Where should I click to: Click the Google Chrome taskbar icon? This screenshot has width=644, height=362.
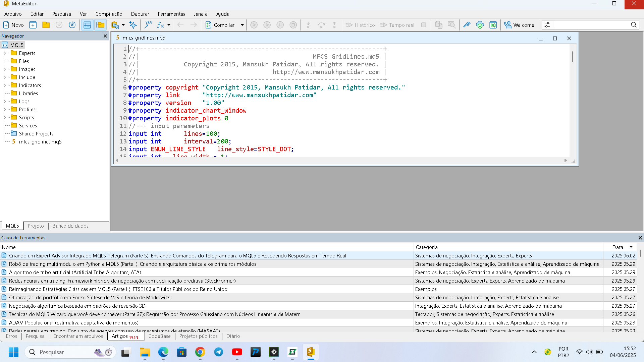point(200,352)
